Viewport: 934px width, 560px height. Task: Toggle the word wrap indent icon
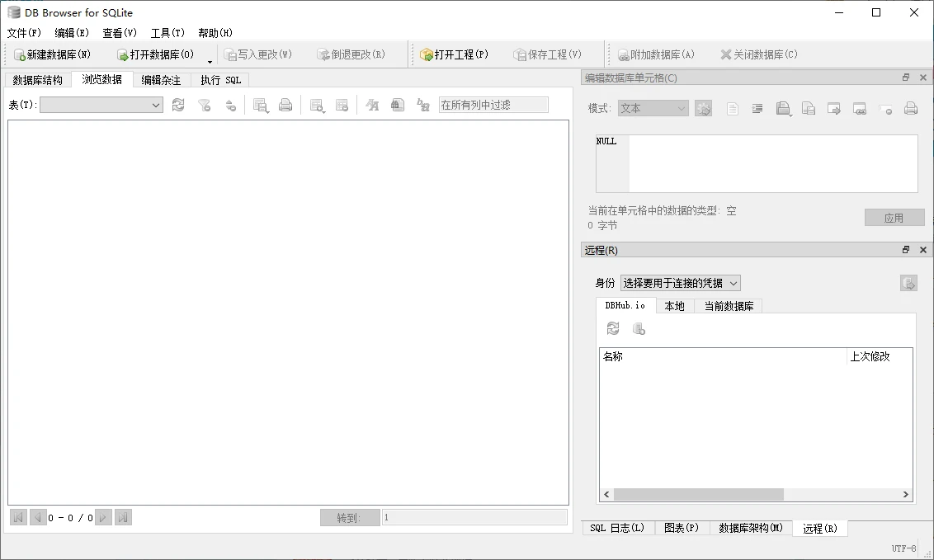[x=757, y=108]
